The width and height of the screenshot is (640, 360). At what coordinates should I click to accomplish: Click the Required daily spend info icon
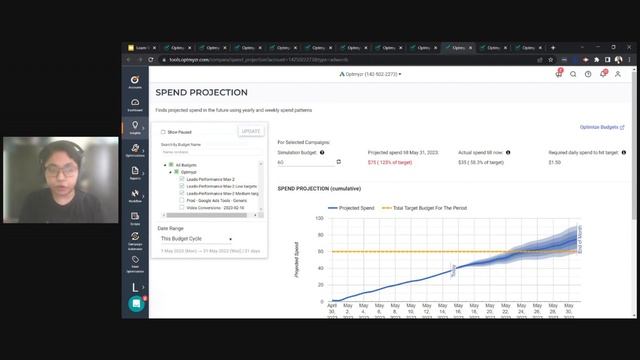(624, 152)
